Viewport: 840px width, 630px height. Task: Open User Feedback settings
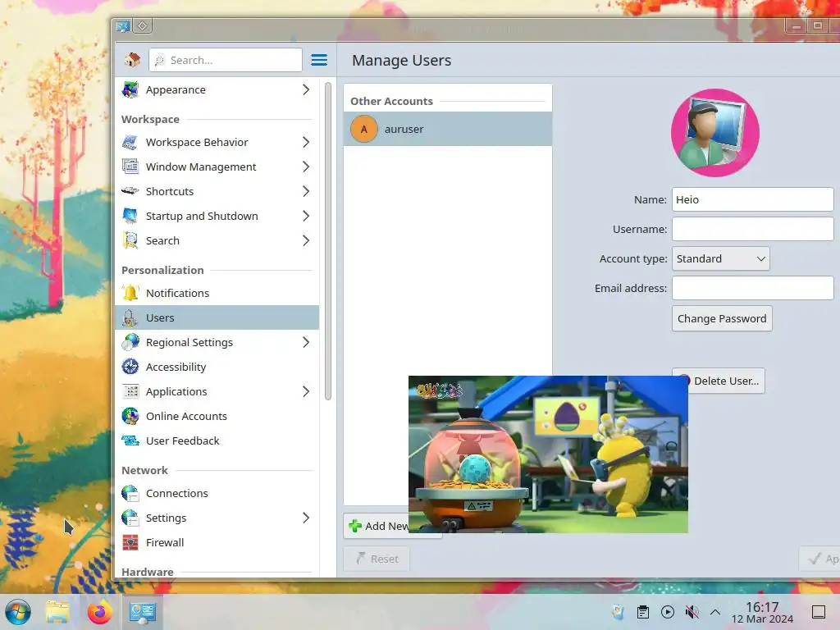217,441
